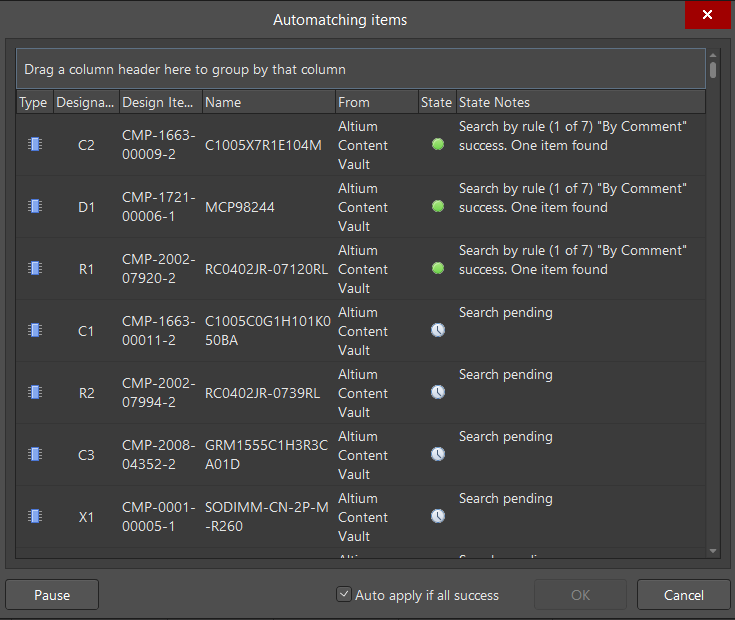Click design item CMP-1663-00009-2
The height and width of the screenshot is (620, 735).
(158, 144)
